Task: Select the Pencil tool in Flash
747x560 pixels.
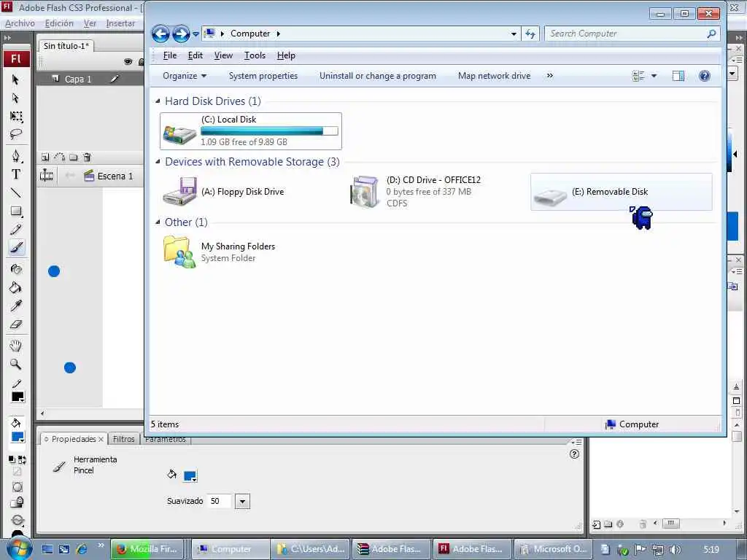Action: pyautogui.click(x=16, y=230)
